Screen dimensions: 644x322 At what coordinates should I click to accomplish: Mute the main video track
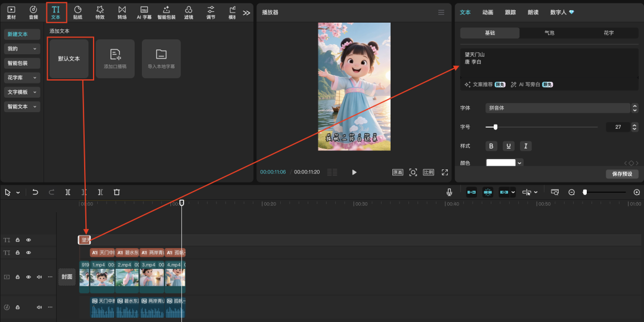[39, 277]
